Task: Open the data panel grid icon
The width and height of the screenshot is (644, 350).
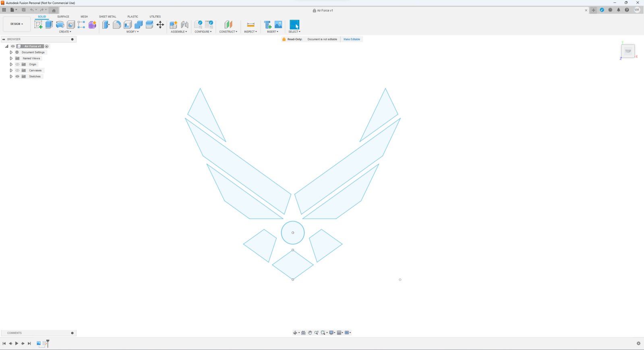Action: 4,10
